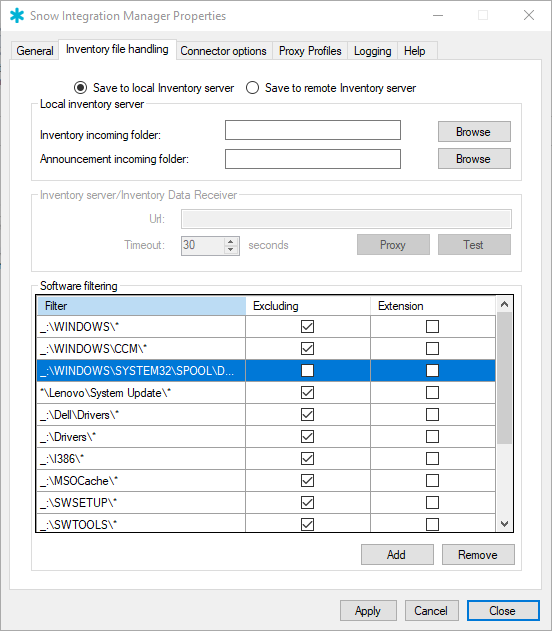Increase Timeout with the up arrow
Screen dimensions: 552x631
231,241
